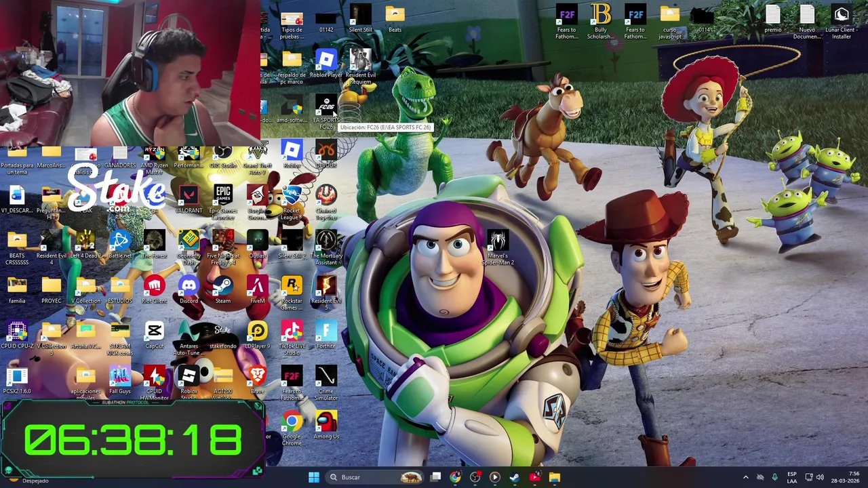Open the AMD Ryzen Master shortcut

(x=155, y=160)
